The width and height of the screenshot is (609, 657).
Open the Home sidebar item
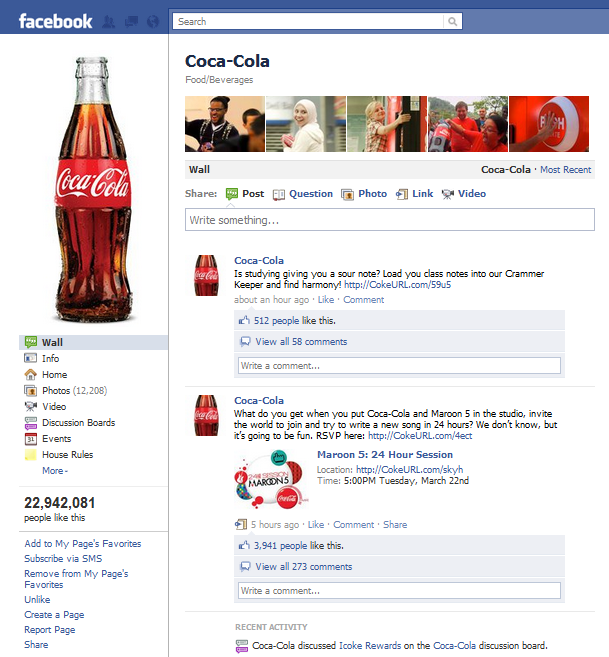[54, 374]
